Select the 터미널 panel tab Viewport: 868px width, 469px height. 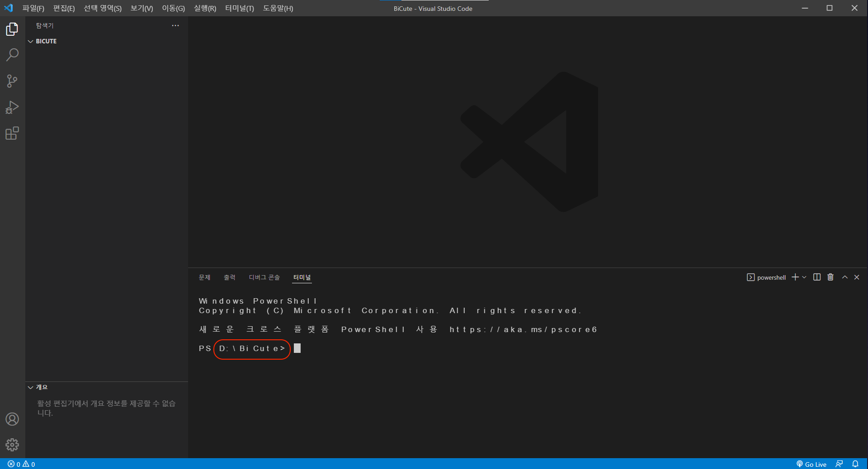(x=302, y=277)
